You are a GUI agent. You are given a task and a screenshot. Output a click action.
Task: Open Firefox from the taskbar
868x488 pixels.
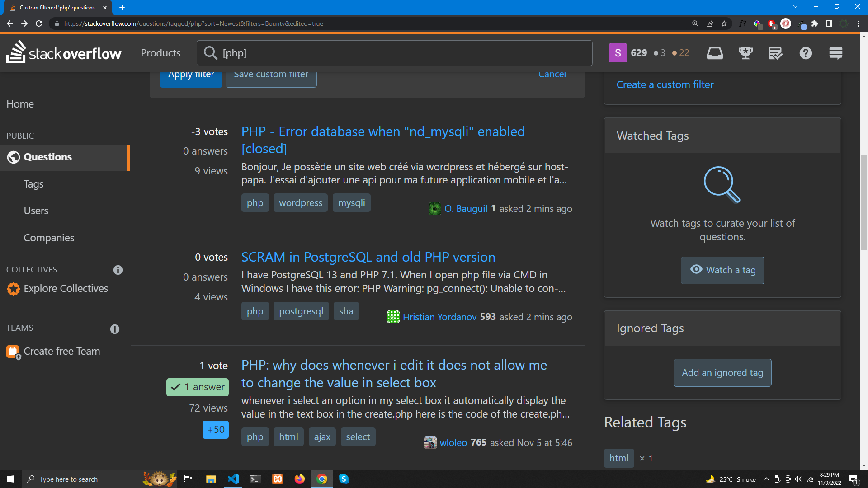point(299,479)
